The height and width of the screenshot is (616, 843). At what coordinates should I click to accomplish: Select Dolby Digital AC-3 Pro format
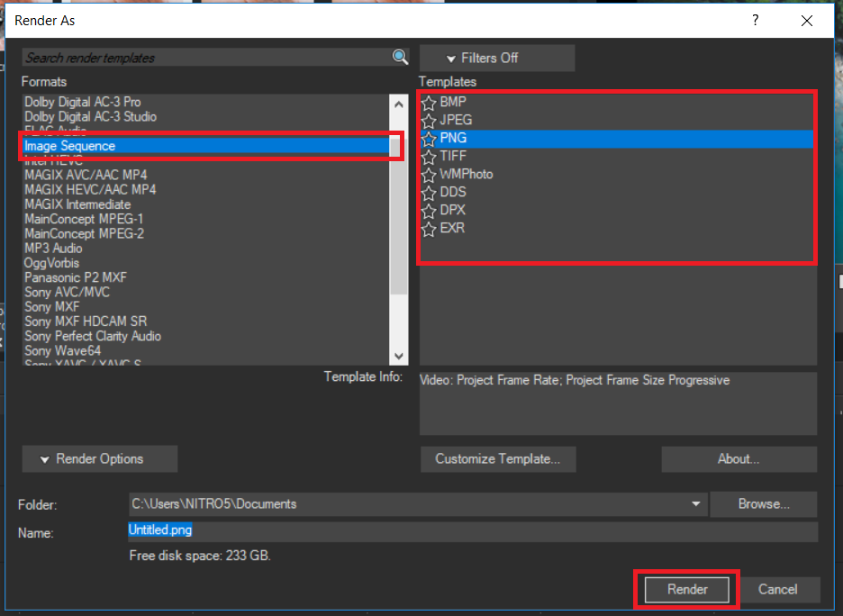(206, 102)
